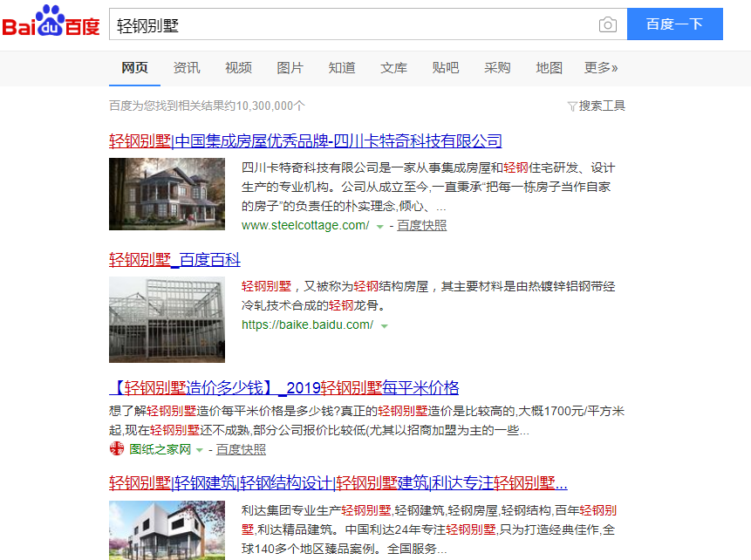Screen dimensions: 751x560
Task: Go to the 文库 tab
Action: [x=393, y=68]
